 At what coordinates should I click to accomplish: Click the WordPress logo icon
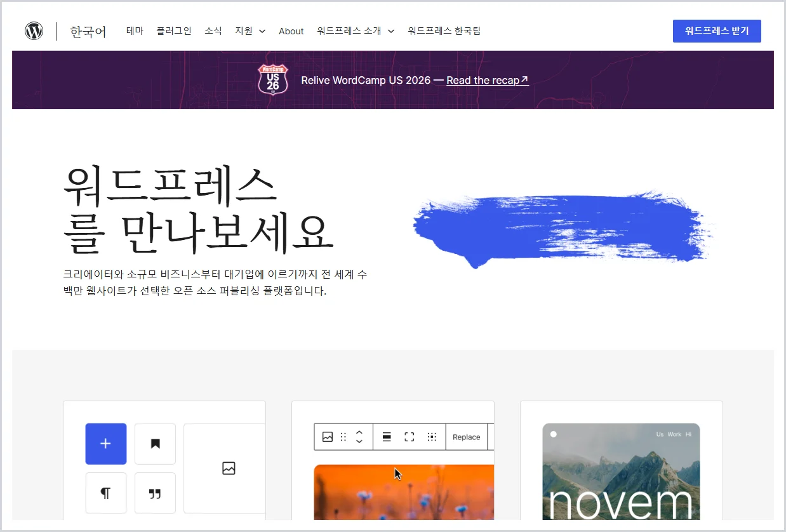tap(34, 30)
